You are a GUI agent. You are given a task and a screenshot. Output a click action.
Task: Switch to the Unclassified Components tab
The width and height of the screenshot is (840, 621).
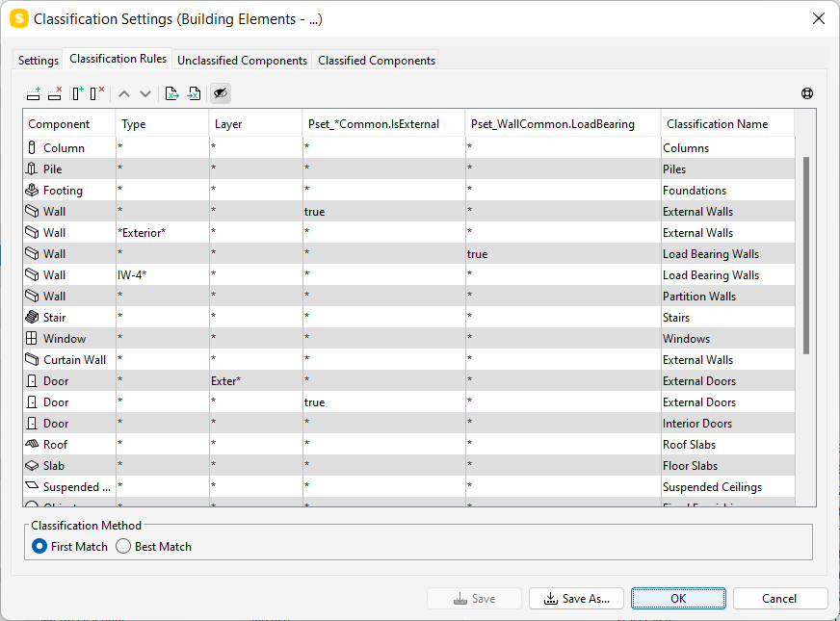[x=242, y=60]
